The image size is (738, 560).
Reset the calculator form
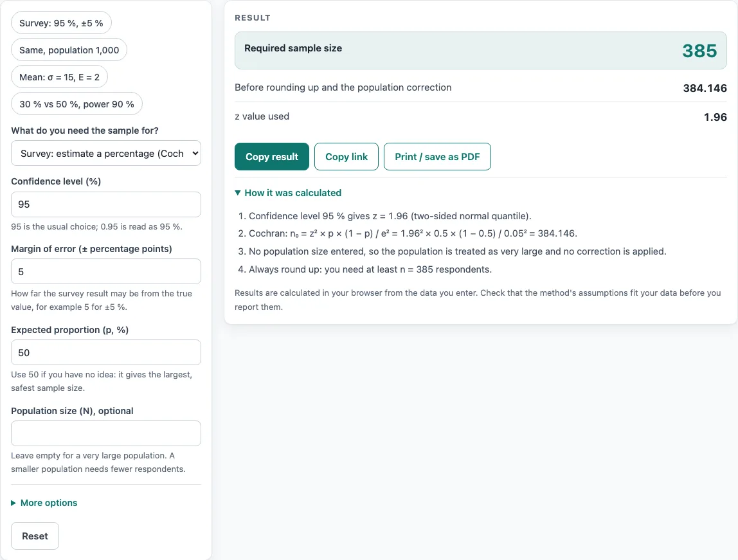point(35,536)
